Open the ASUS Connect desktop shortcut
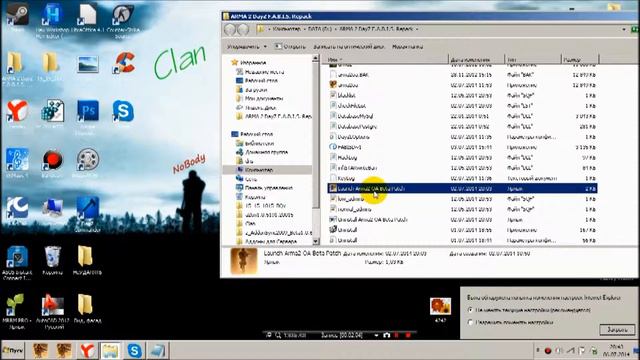Viewport: 640px width, 360px height. (x=17, y=262)
